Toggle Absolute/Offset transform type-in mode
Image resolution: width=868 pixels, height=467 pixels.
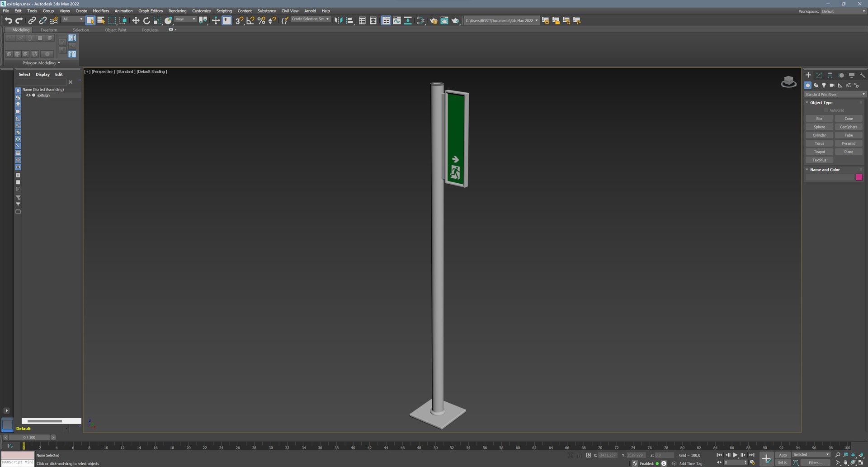coord(588,455)
